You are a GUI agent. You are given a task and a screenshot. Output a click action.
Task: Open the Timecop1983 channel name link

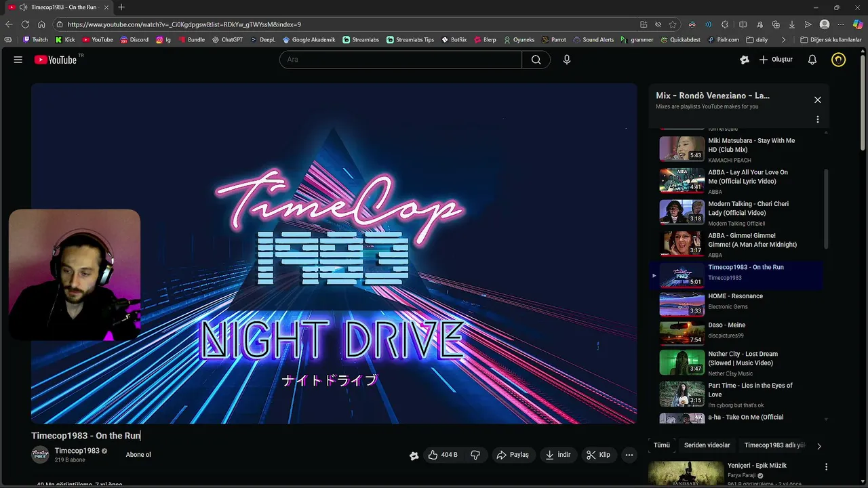point(77,451)
